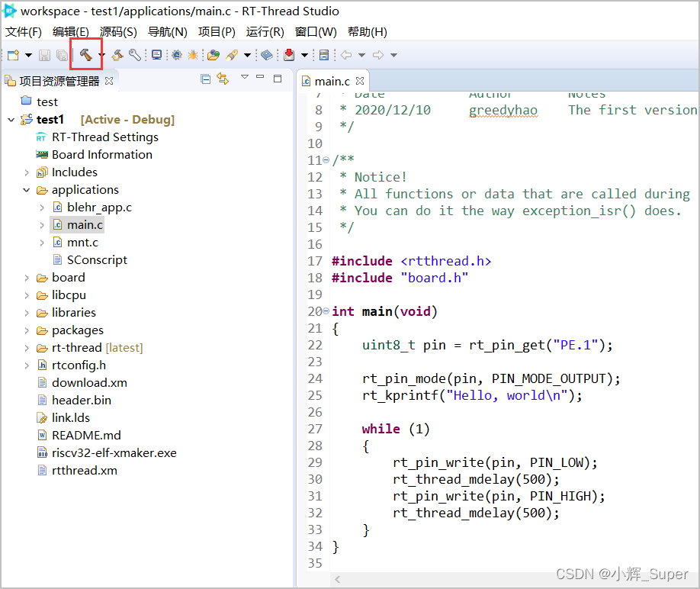Open the download icon dropdown arrow

click(304, 56)
